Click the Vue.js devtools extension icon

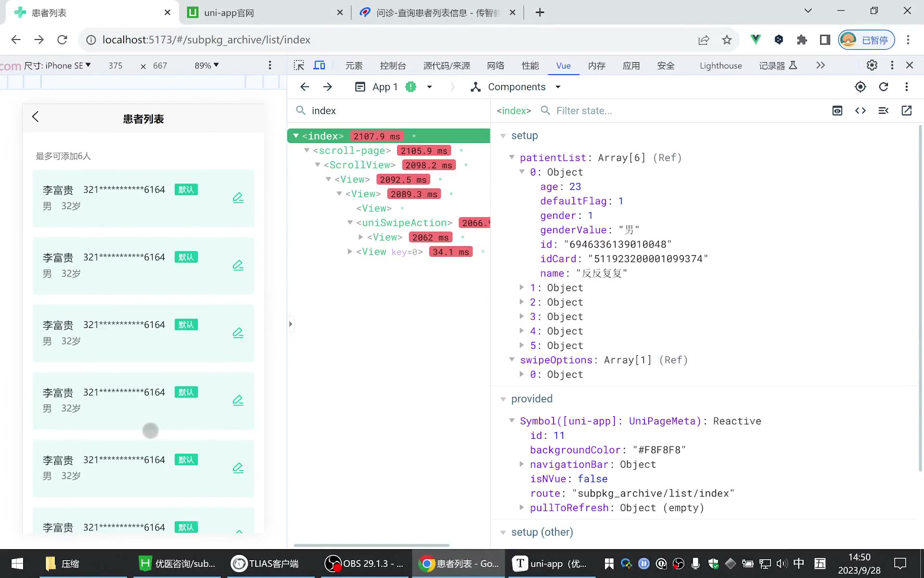pyautogui.click(x=756, y=39)
